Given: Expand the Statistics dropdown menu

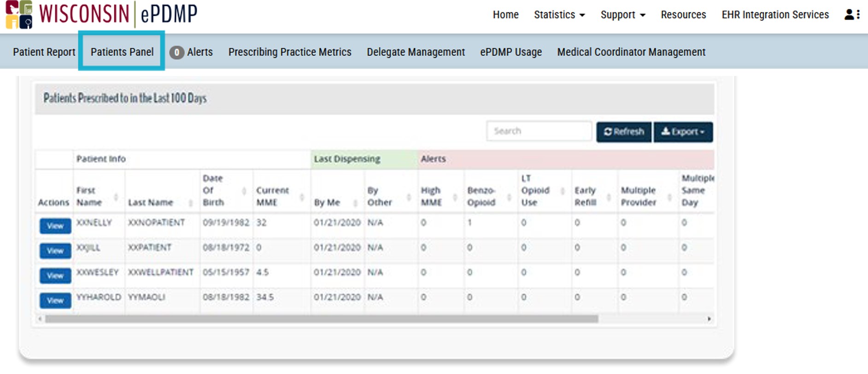Looking at the screenshot, I should pos(559,15).
